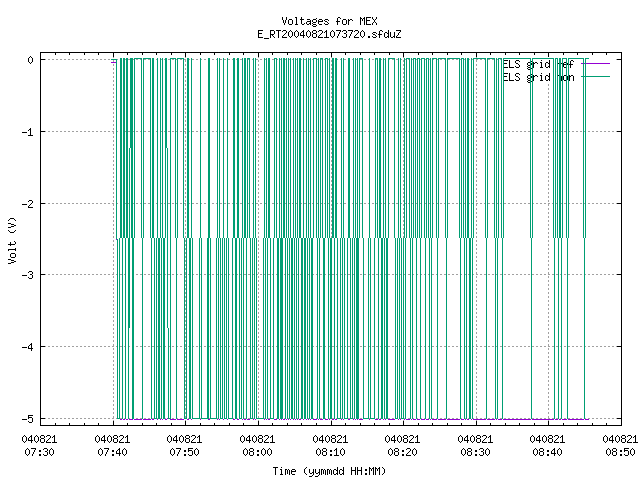Click the x-axis tick label 08:50

pyautogui.click(x=620, y=452)
